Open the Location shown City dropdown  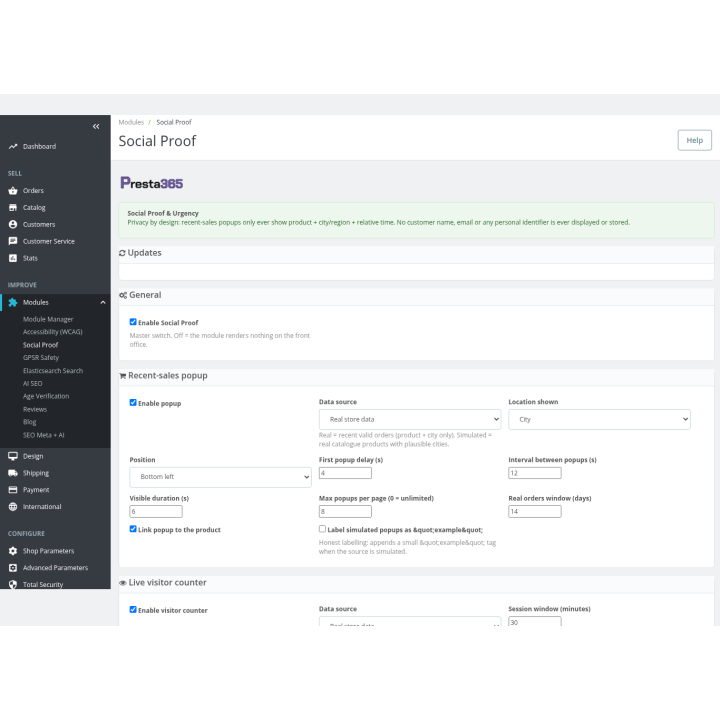tap(599, 419)
